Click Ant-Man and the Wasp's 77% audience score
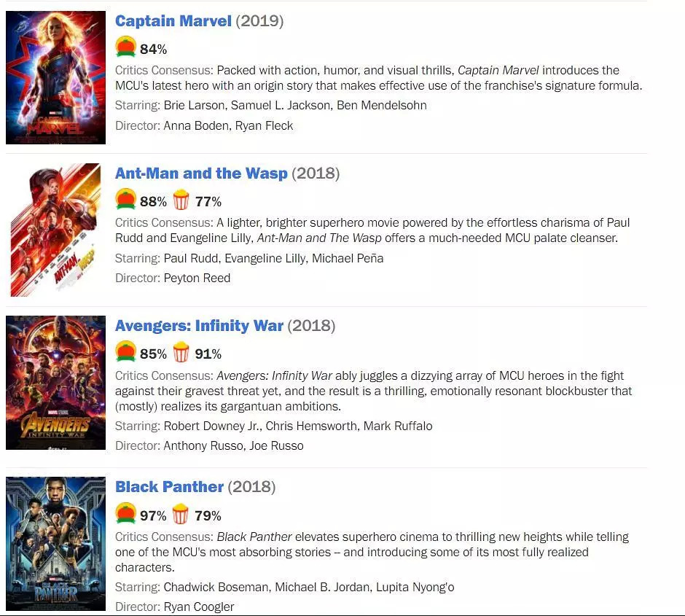Screen dimensions: 685x616 point(208,202)
